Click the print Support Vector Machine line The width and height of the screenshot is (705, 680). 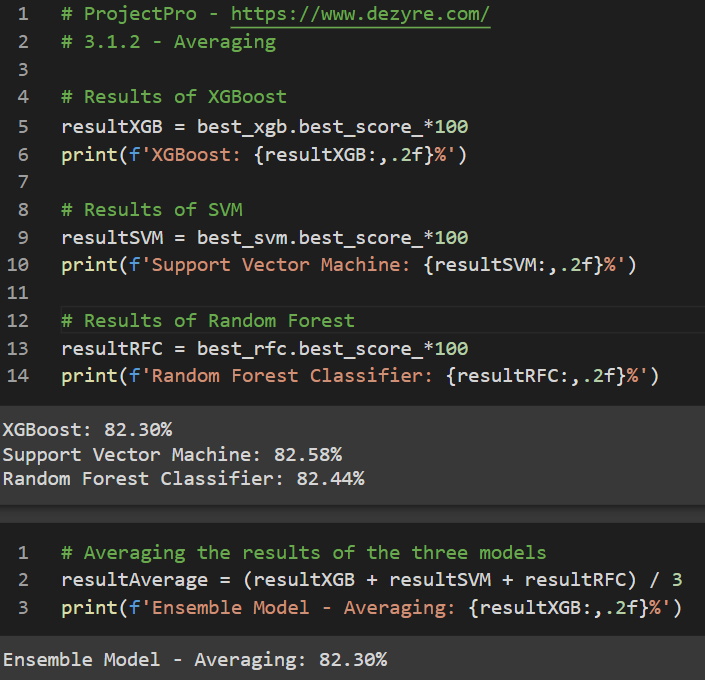pos(349,265)
